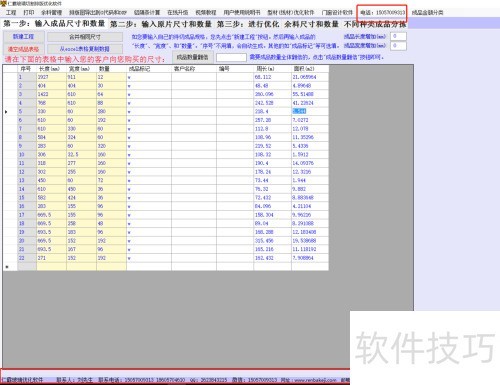
Task: Select the perimeter cell 48.48 in row 2
Action: [x=272, y=86]
